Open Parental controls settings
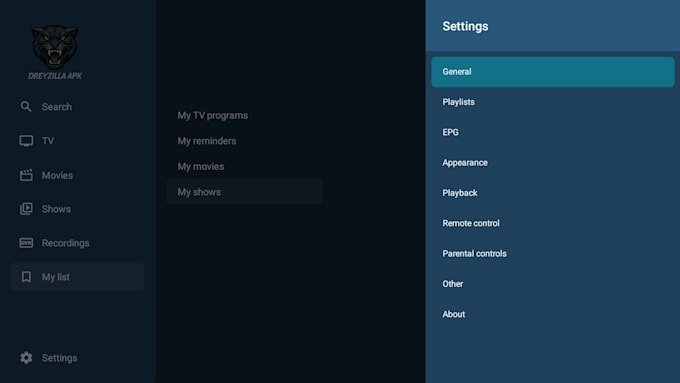The height and width of the screenshot is (383, 680). tap(552, 254)
